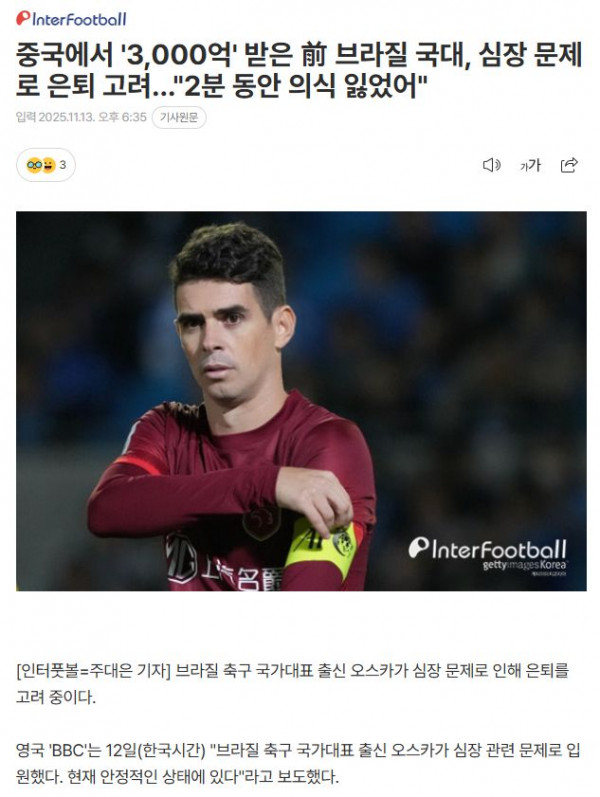This screenshot has height=797, width=600.
Task: Share the article using the share icon
Action: click(x=569, y=165)
